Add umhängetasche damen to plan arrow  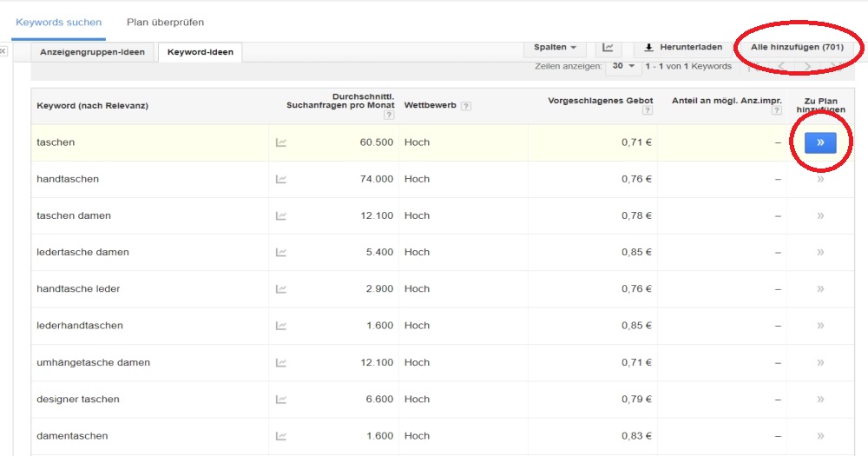(820, 362)
